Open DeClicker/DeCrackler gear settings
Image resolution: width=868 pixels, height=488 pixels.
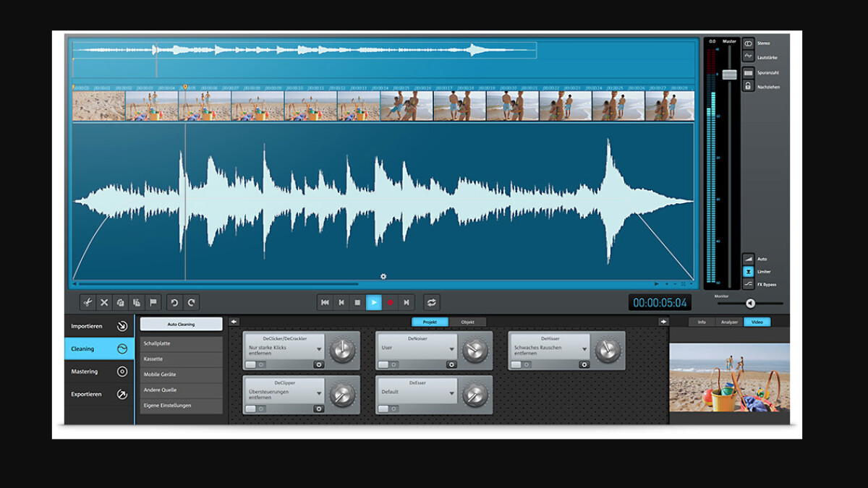318,365
